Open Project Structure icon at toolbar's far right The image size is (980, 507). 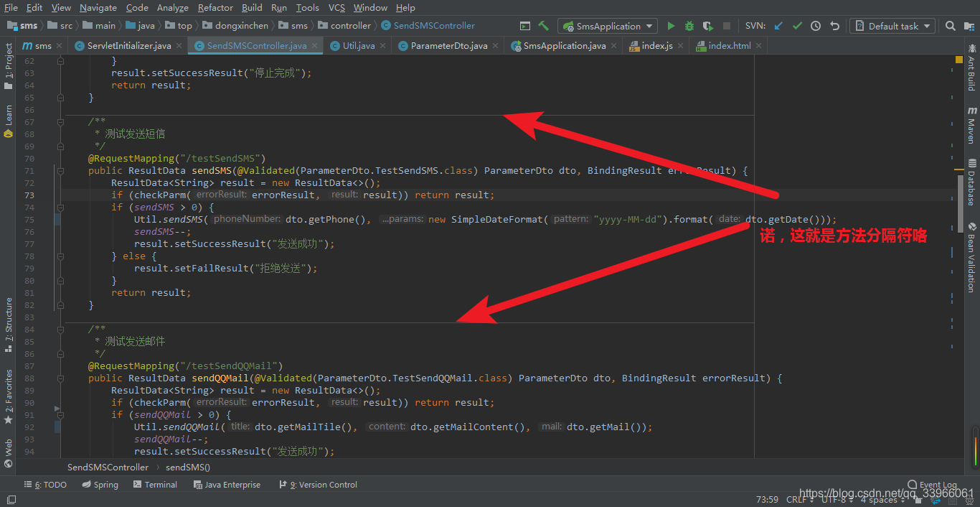pos(969,26)
